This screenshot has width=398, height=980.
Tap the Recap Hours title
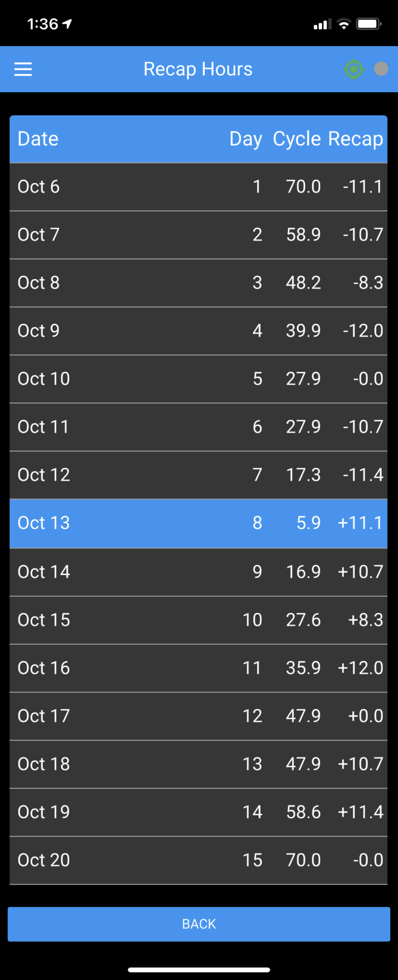tap(198, 69)
